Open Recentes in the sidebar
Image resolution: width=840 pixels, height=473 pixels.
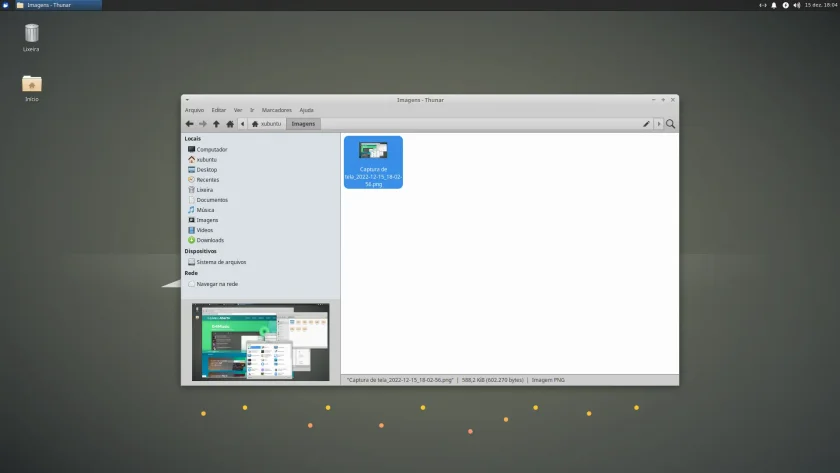[207, 180]
